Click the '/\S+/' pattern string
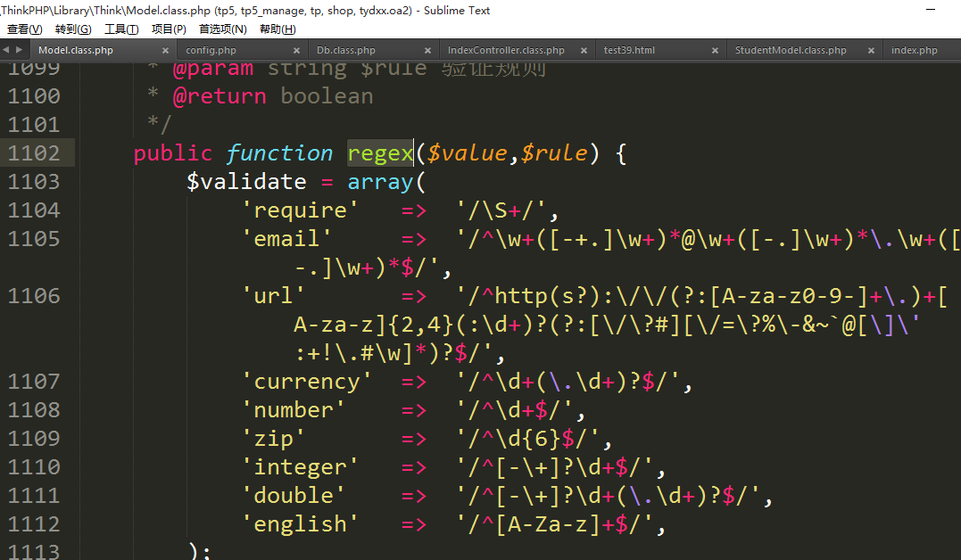The width and height of the screenshot is (961, 560). [501, 210]
